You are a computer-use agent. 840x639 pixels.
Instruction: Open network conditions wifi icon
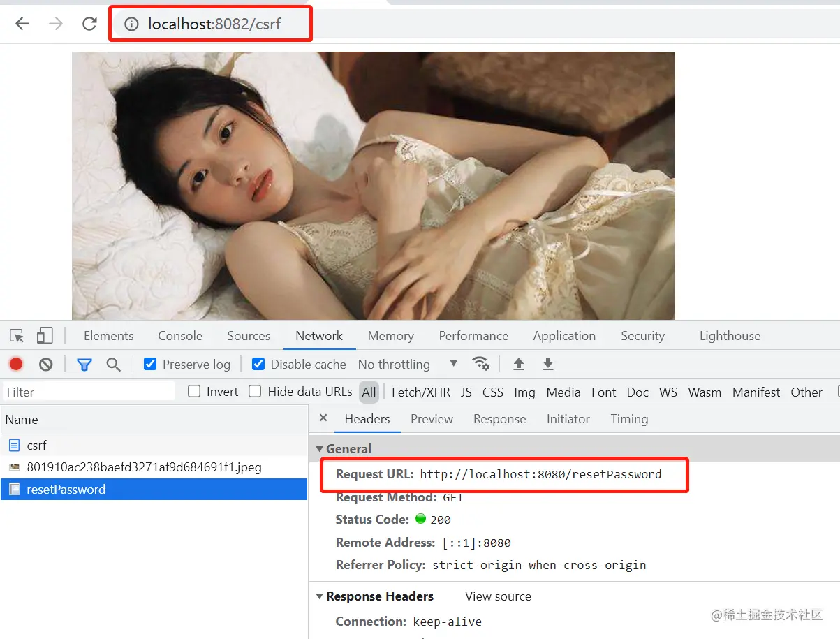tap(480, 363)
